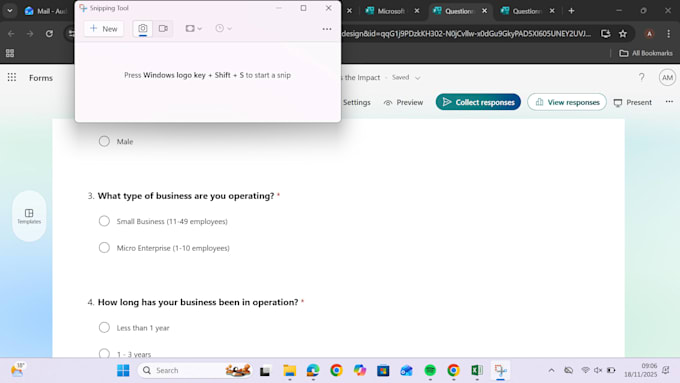This screenshot has height=383, width=680.
Task: Open View responses
Action: (x=567, y=102)
